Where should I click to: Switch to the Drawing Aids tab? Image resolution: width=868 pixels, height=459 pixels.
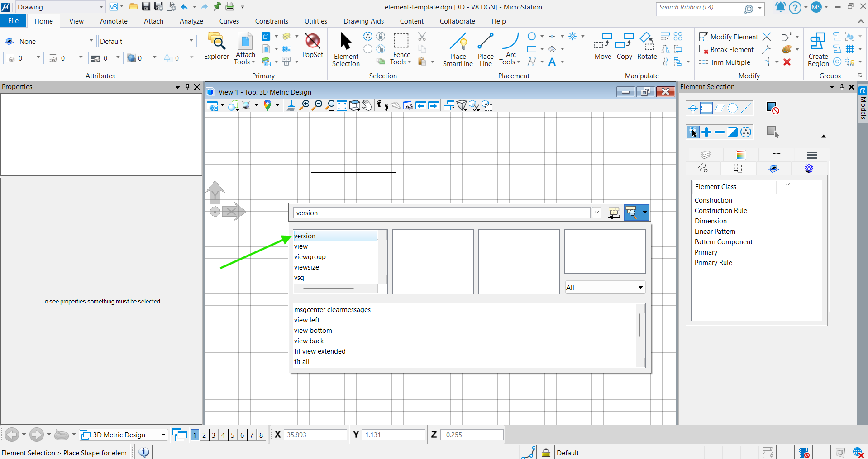pyautogui.click(x=363, y=21)
